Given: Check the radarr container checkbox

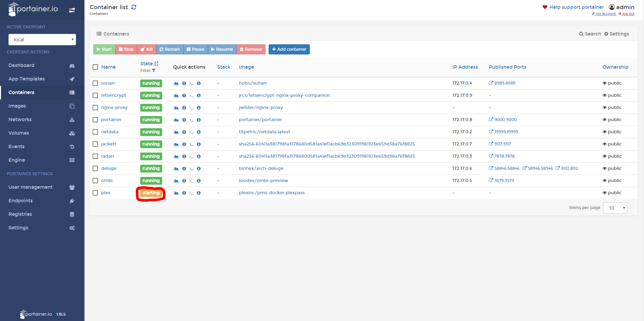Looking at the screenshot, I should click(95, 156).
